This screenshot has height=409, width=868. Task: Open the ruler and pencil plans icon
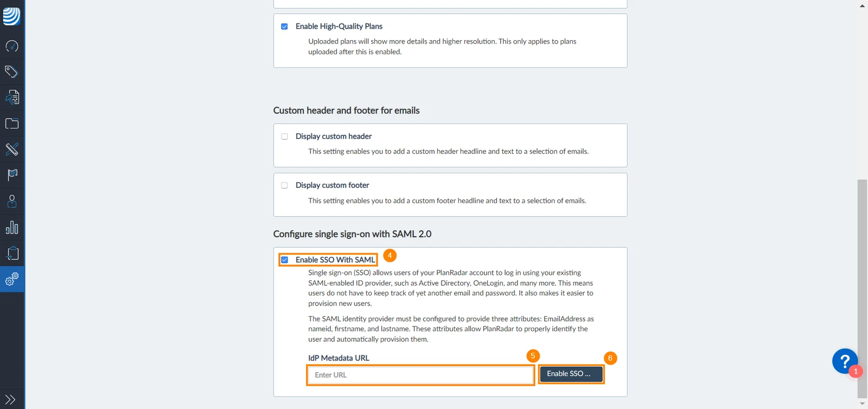coord(12,149)
